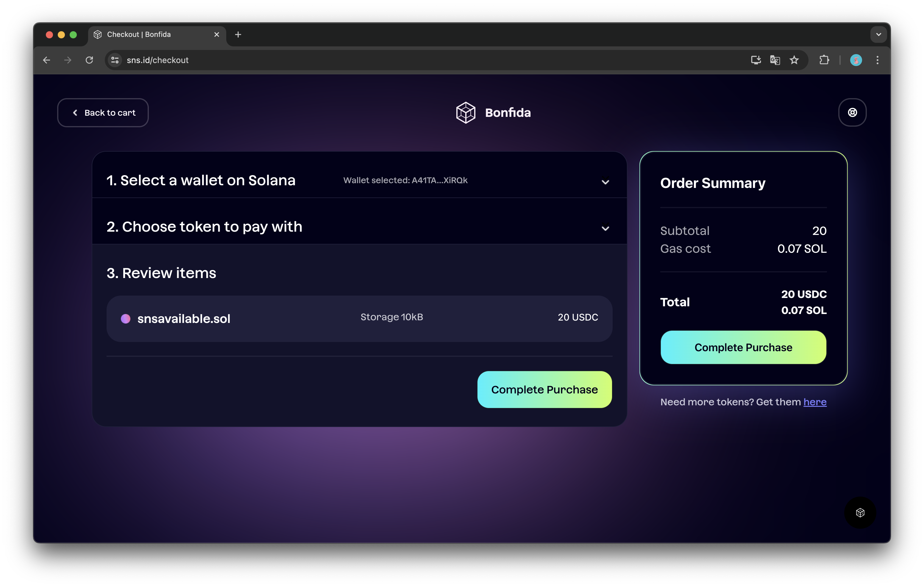Click the 'here' link for more tokens

[815, 402]
